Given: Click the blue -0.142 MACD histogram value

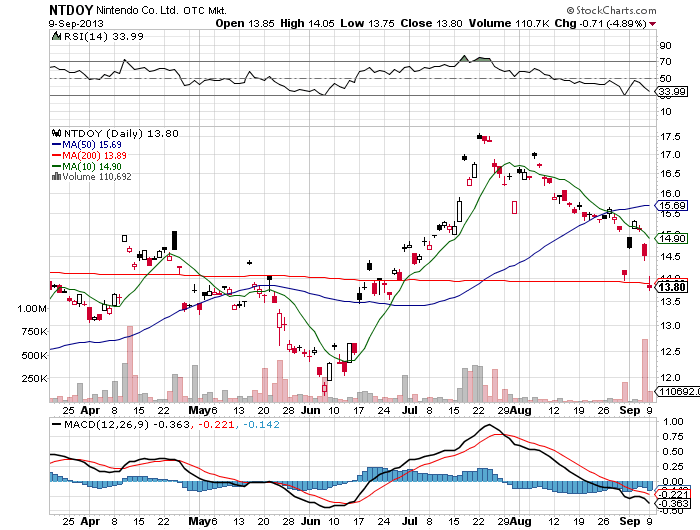Looking at the screenshot, I should (x=262, y=424).
